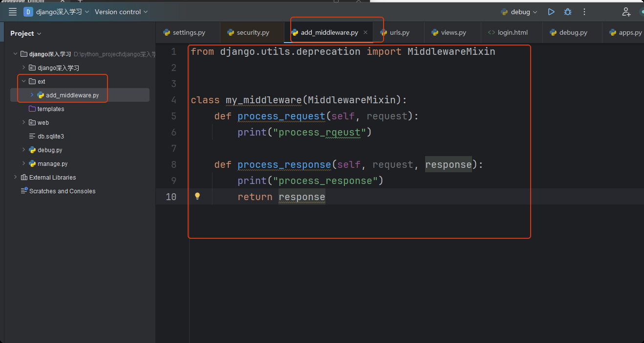The width and height of the screenshot is (644, 343).
Task: Close the add_middleware.py tab
Action: tap(365, 32)
